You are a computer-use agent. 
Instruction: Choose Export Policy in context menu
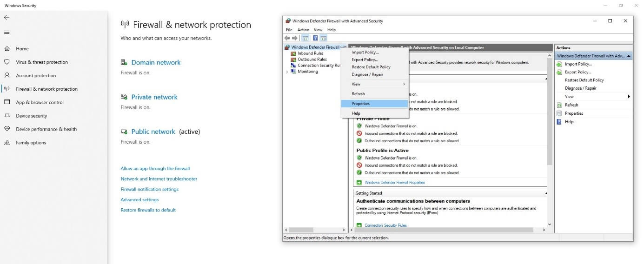374,60
